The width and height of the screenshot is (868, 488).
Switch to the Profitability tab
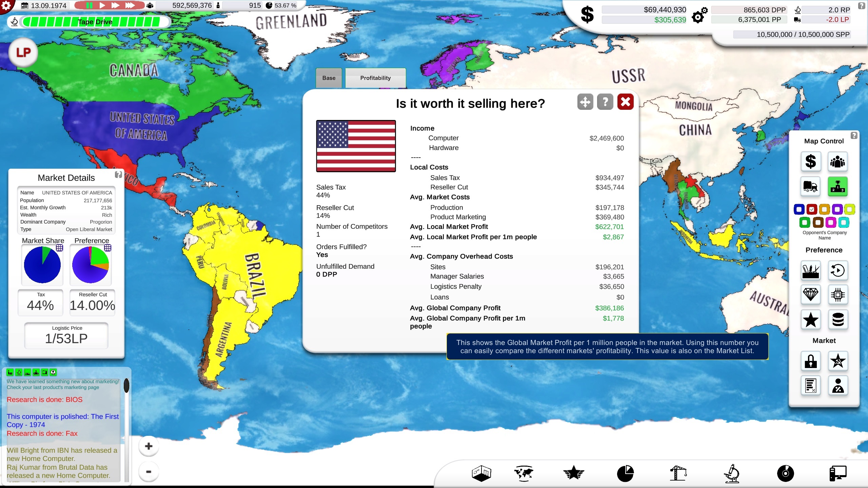pos(374,78)
